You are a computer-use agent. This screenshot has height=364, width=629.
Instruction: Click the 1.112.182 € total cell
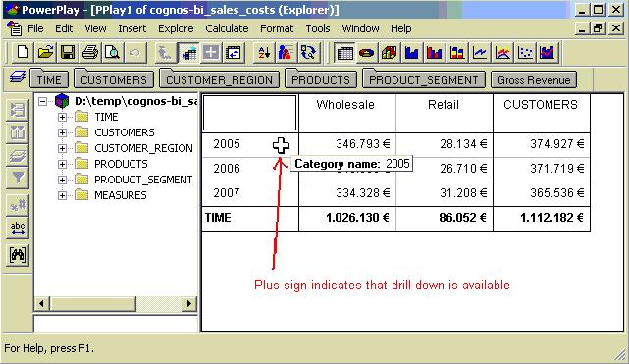pyautogui.click(x=542, y=219)
